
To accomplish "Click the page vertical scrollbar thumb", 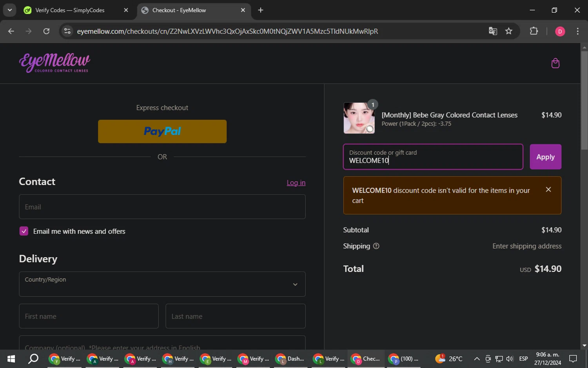I will (x=584, y=100).
